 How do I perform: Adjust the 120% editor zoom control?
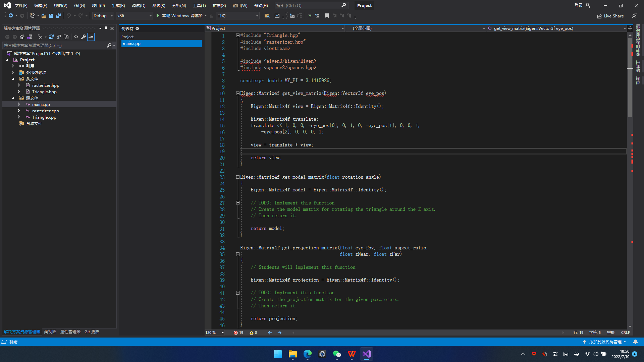[x=214, y=333]
